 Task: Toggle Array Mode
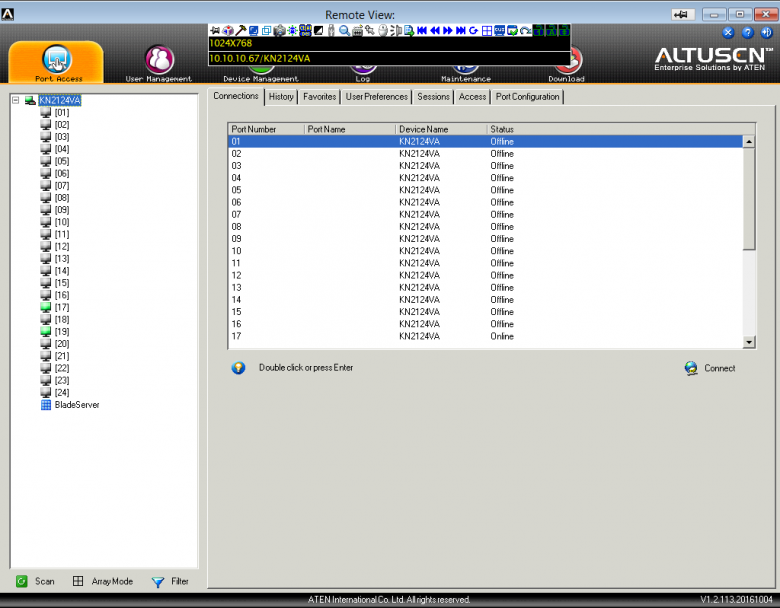(103, 581)
